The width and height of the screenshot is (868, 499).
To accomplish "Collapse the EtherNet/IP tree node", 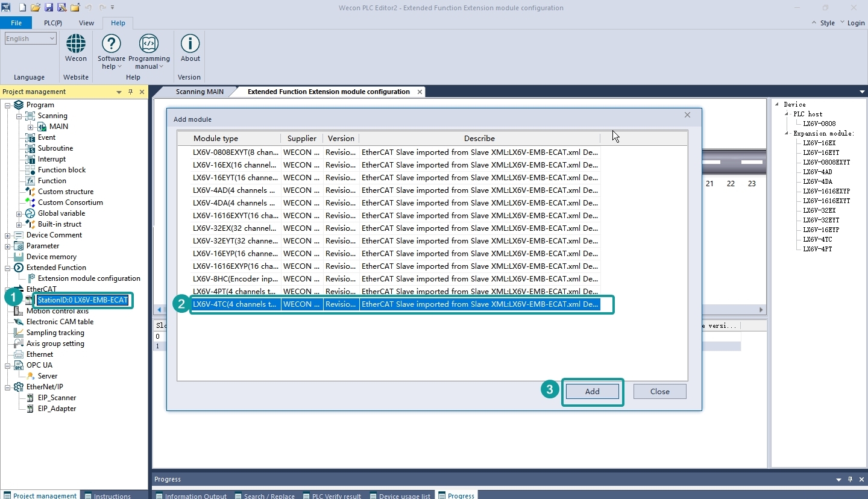I will tap(7, 387).
